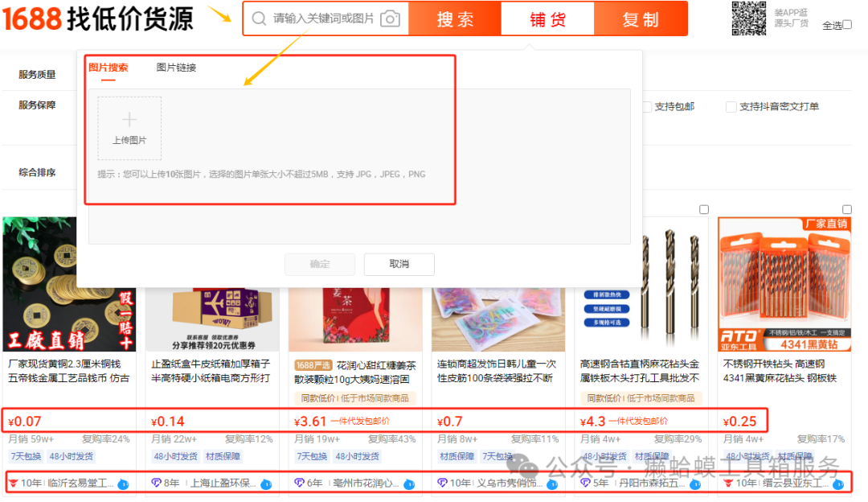Click the camera icon in search box
The image size is (868, 502).
[x=391, y=19]
